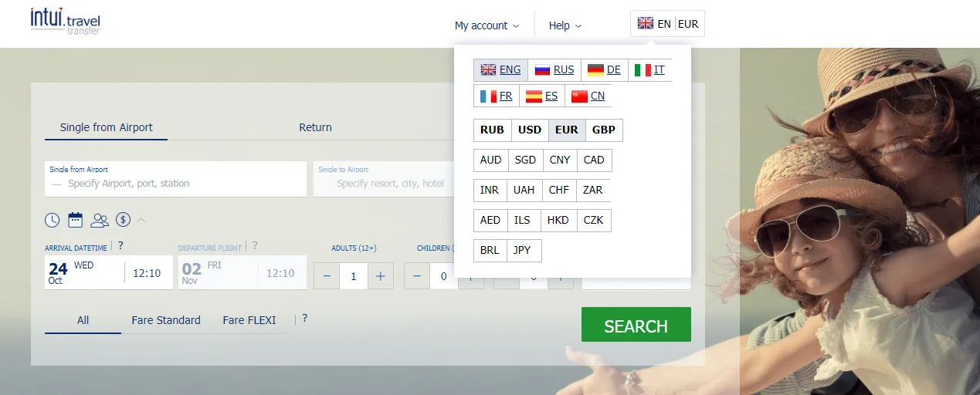Choose RUB currency
980x395 pixels.
pos(493,130)
